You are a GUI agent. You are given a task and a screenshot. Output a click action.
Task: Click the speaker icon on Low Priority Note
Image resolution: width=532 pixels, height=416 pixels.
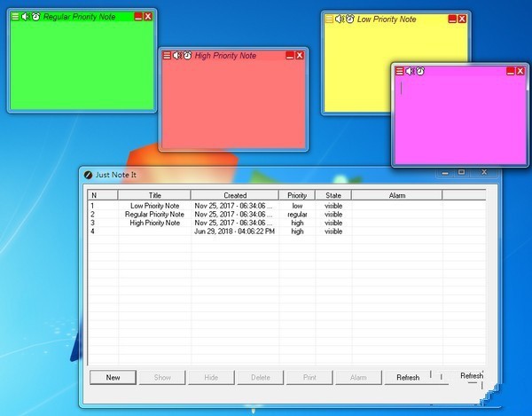coord(339,19)
